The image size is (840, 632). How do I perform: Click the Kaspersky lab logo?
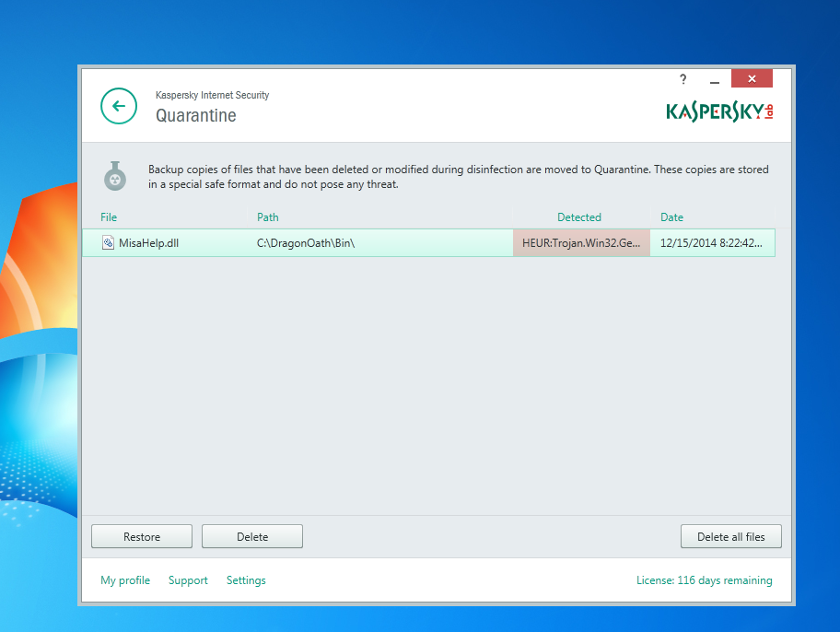coord(719,111)
